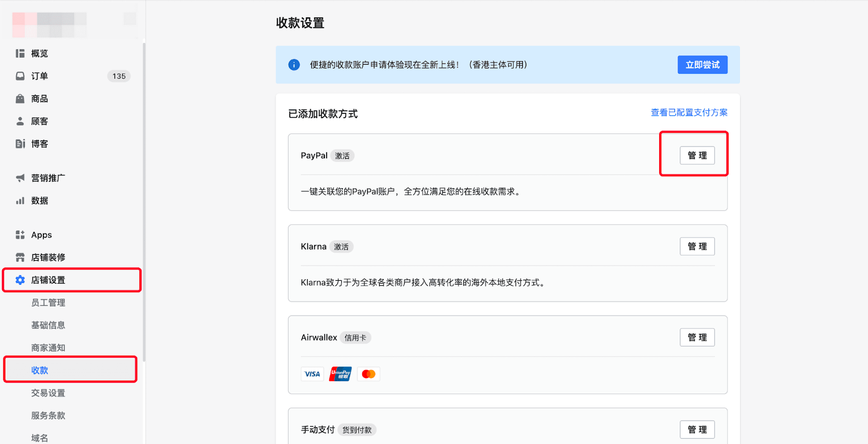Click 管理 for 手动支付
This screenshot has width=868, height=444.
697,429
